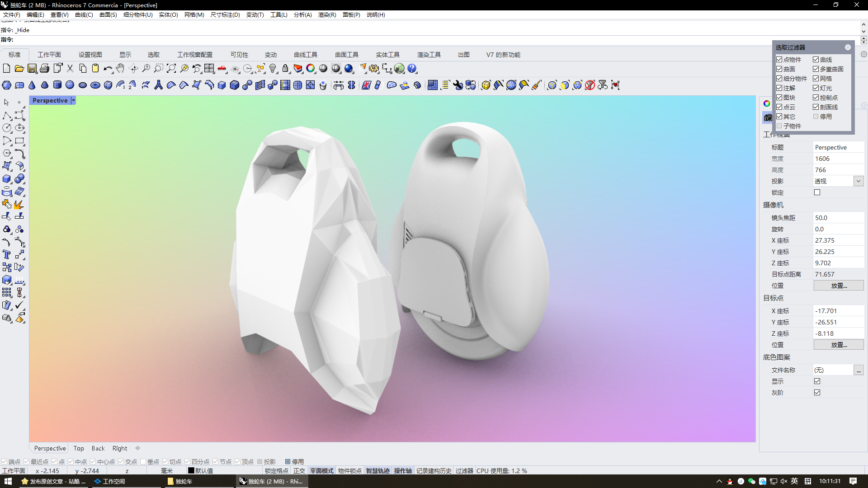Viewport: 868px width, 488px height.
Task: Toggle the 锁定 projection lock checkbox
Action: (x=817, y=192)
